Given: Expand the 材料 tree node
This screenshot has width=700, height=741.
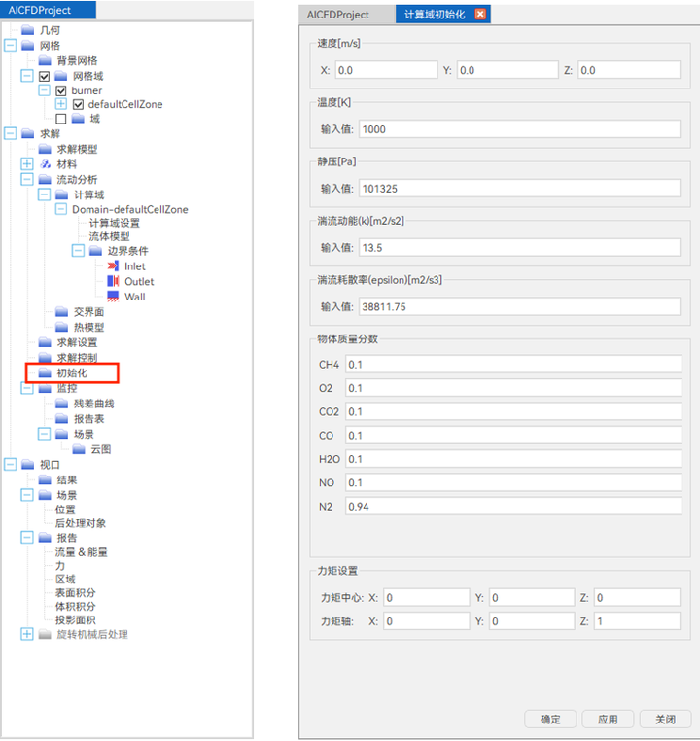Looking at the screenshot, I should 27,164.
